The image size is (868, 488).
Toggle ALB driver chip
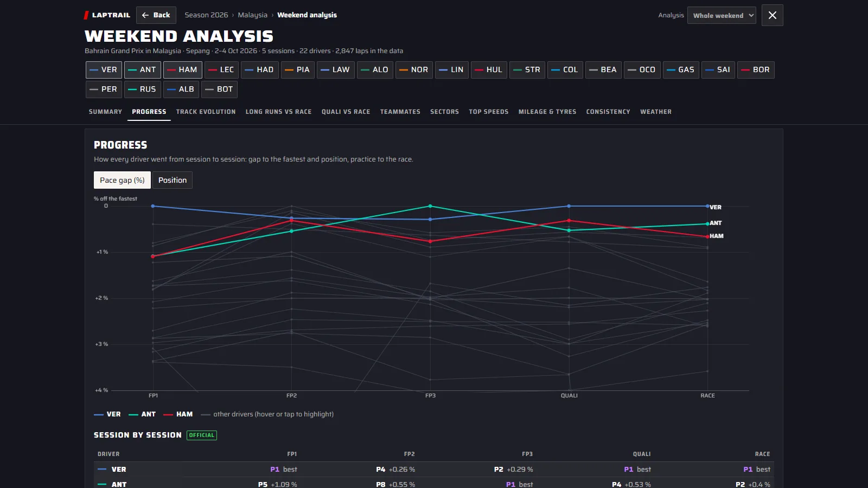pyautogui.click(x=181, y=89)
